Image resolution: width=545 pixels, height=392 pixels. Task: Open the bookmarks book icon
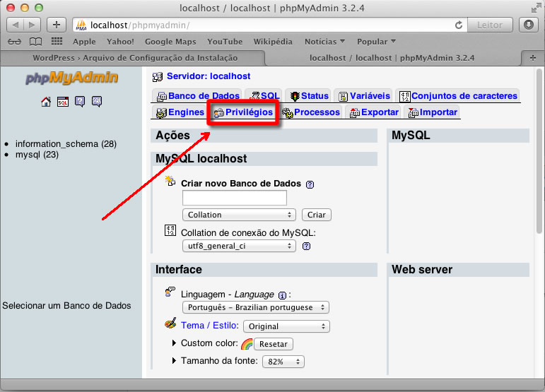(x=35, y=42)
